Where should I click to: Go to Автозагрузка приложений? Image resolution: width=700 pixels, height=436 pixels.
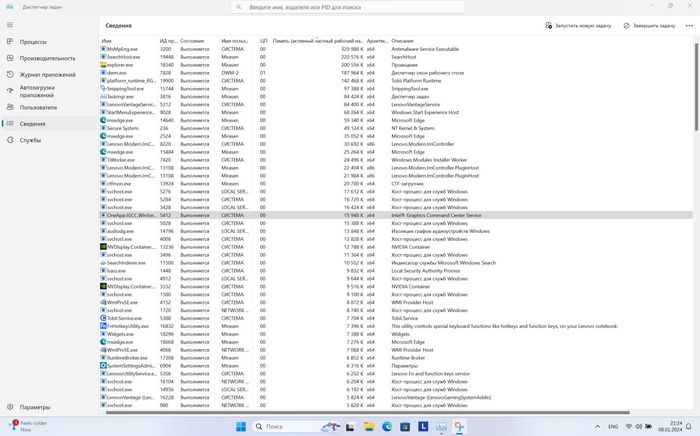(x=49, y=91)
